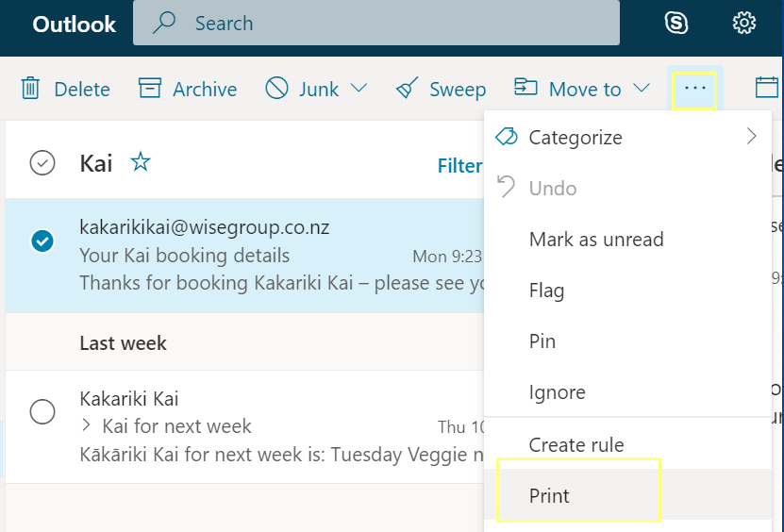The height and width of the screenshot is (532, 784).
Task: Star the Kai folder as favorite
Action: (x=141, y=162)
